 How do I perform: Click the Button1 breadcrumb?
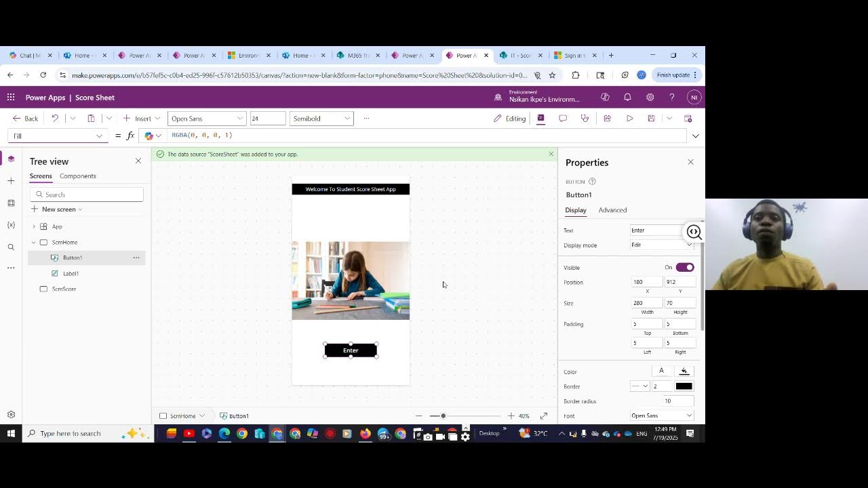235,416
